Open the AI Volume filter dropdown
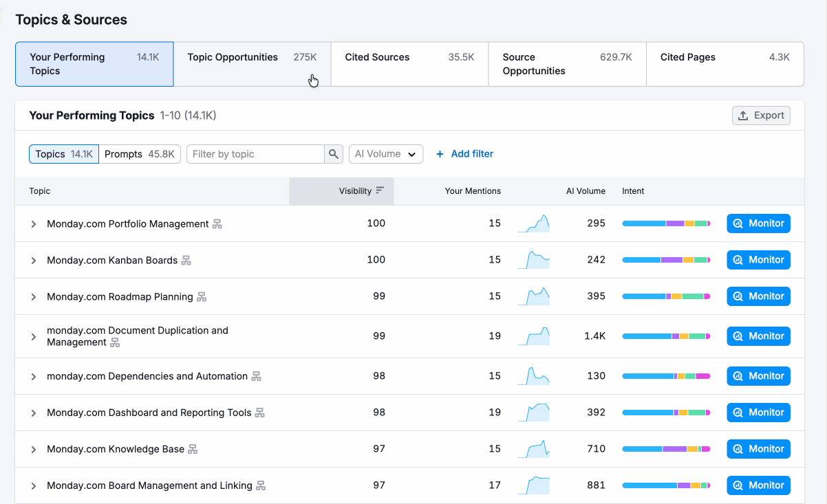 pyautogui.click(x=386, y=154)
